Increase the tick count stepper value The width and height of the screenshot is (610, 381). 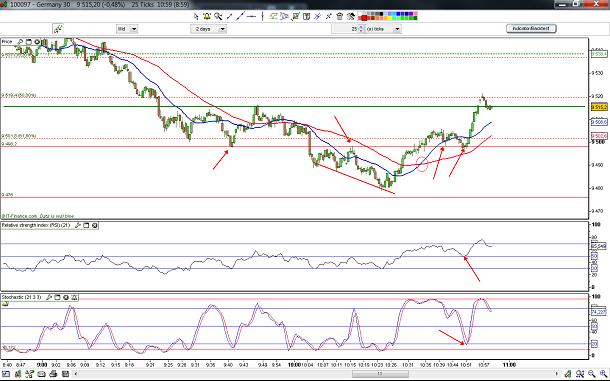point(361,27)
